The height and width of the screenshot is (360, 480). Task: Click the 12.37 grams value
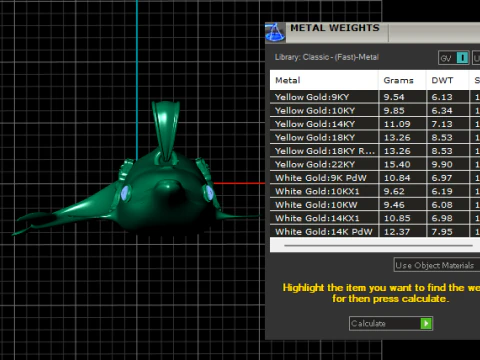point(397,231)
